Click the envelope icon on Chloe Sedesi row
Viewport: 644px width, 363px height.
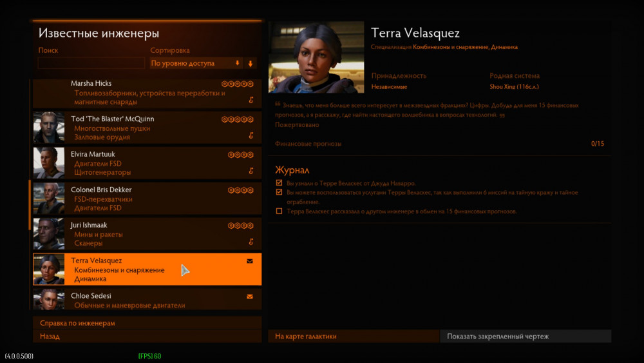coord(250,297)
